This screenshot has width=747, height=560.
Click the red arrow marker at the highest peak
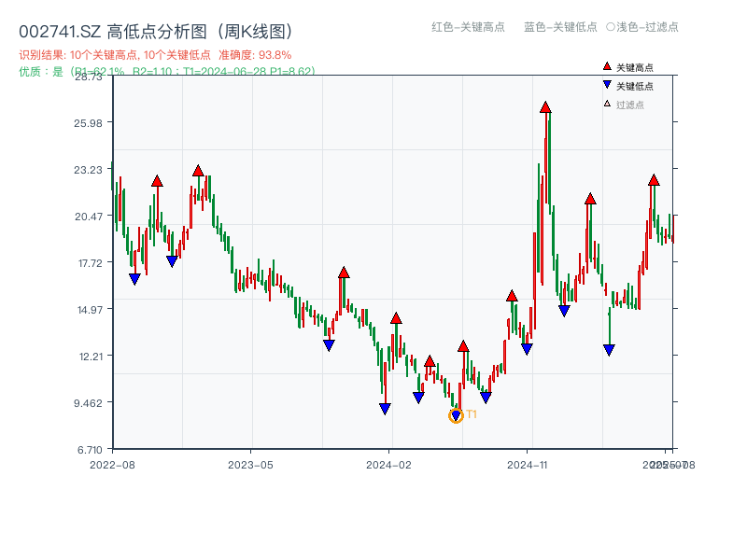[546, 107]
